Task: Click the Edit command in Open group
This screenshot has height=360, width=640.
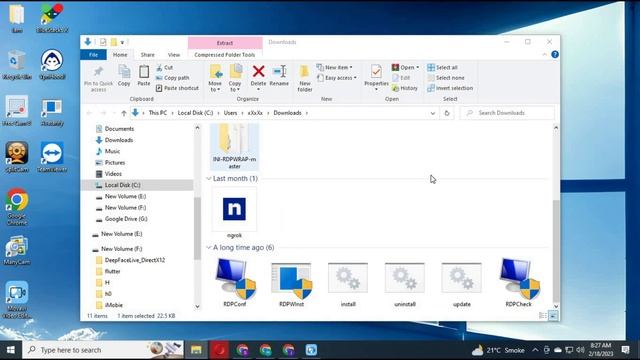Action: tap(401, 78)
